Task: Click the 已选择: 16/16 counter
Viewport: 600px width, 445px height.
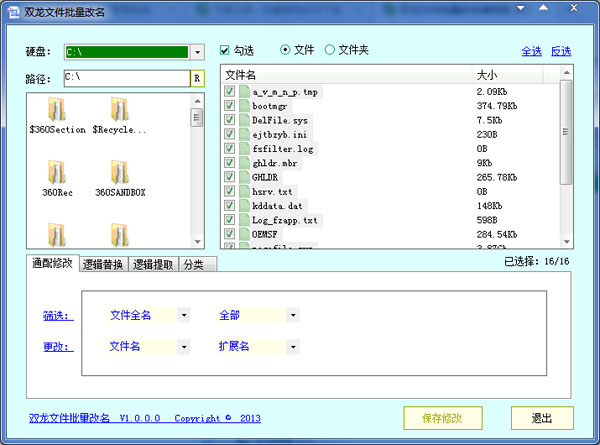Action: coord(536,261)
